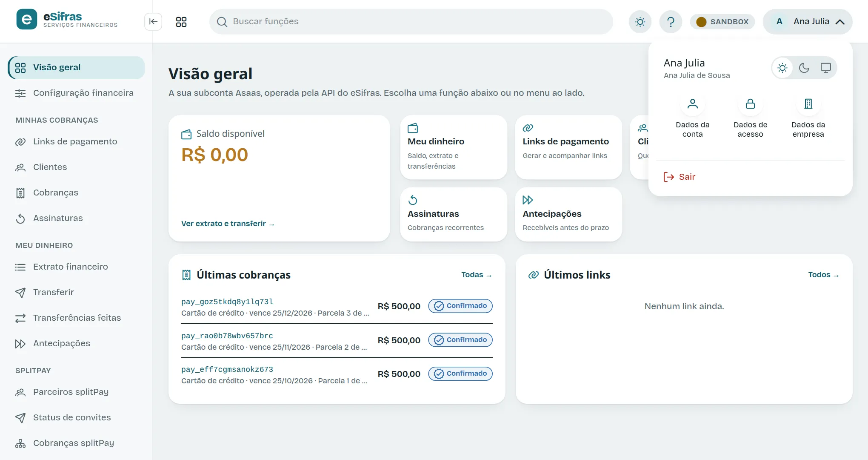Open Extrato financeiro in sidebar

77,267
